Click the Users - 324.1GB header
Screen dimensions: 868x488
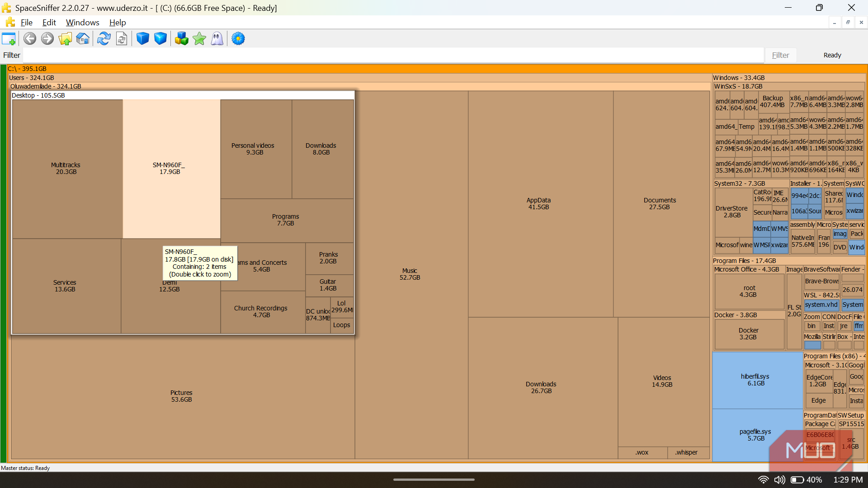coord(359,78)
